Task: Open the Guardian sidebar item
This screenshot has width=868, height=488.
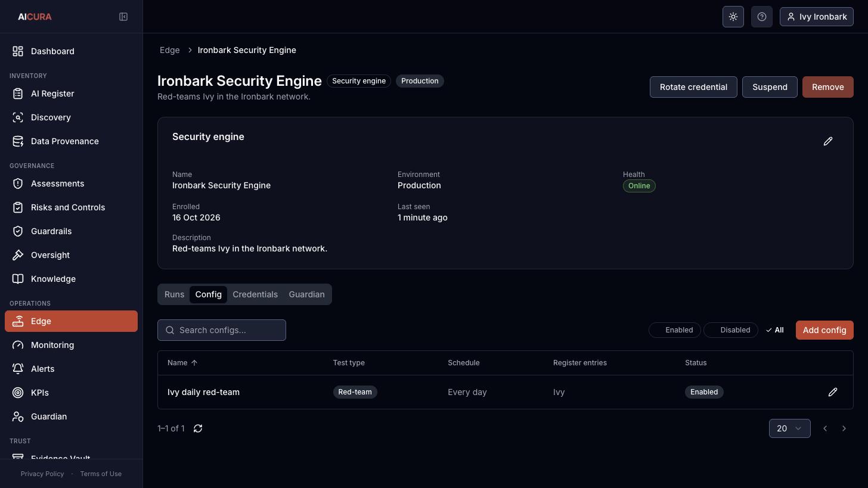Action: point(72,416)
